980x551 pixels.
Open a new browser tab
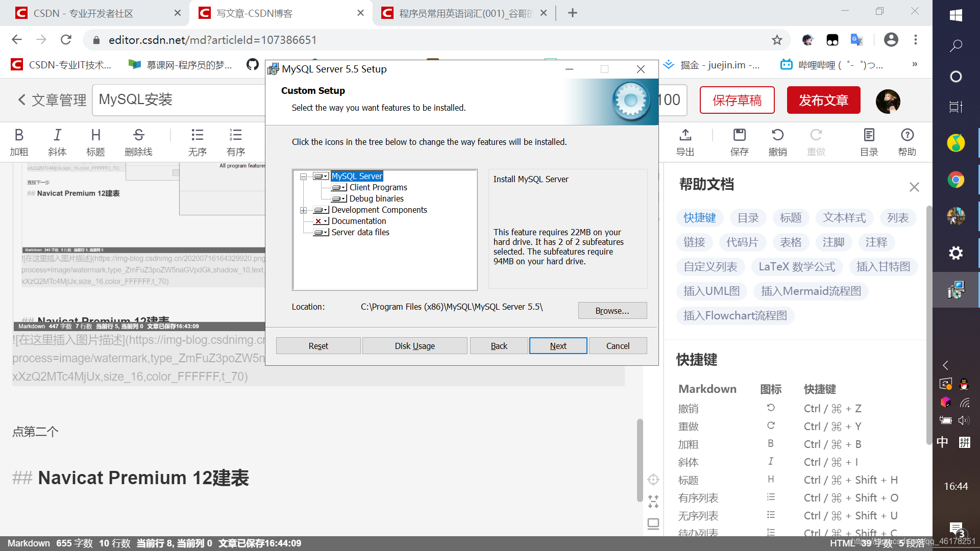click(x=572, y=13)
